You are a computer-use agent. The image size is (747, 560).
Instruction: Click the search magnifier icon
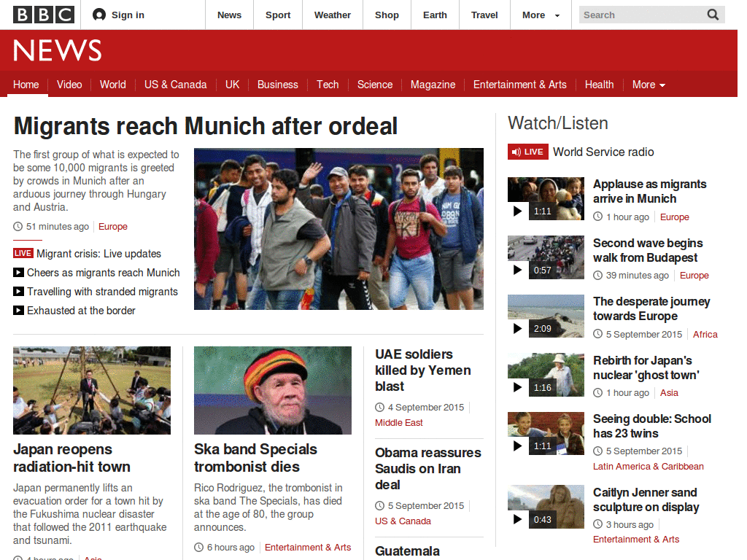(x=712, y=15)
